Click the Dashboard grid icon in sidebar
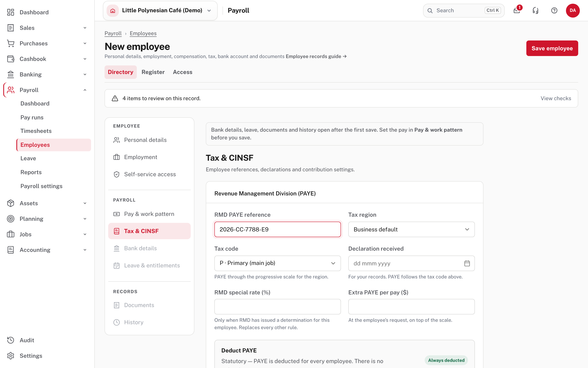 [x=11, y=12]
